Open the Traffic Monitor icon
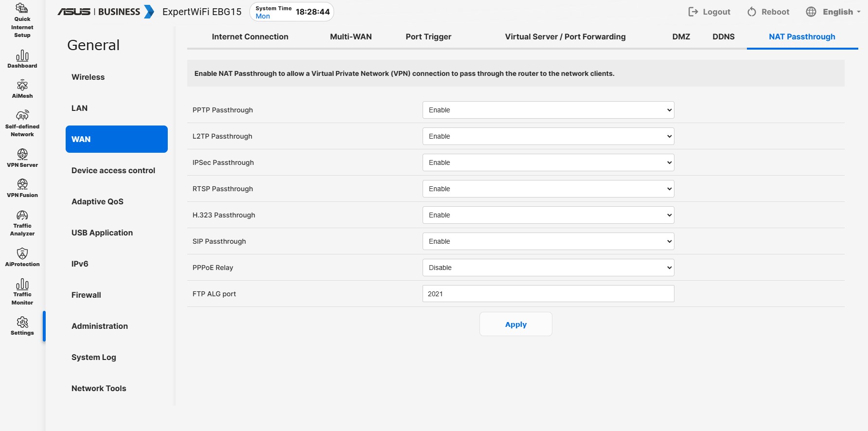Image resolution: width=868 pixels, height=431 pixels. (x=22, y=284)
